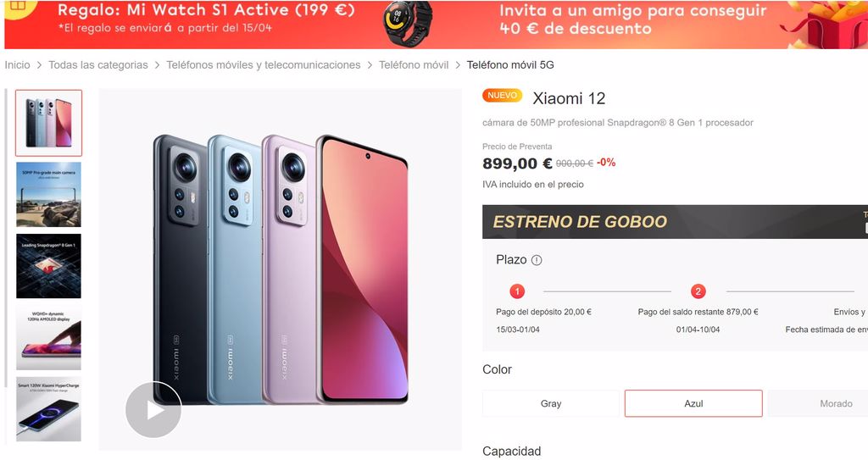
Task: Select the Azul color option
Action: [x=693, y=403]
